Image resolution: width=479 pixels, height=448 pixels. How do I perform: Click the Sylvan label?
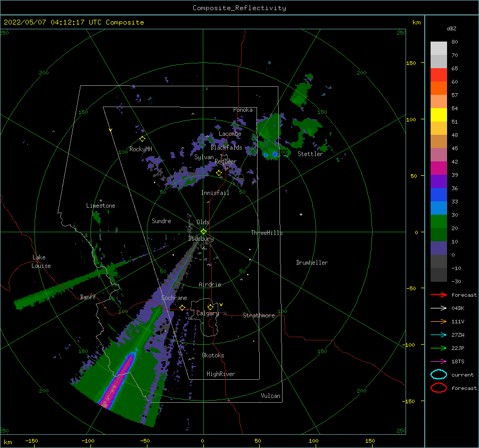(204, 157)
